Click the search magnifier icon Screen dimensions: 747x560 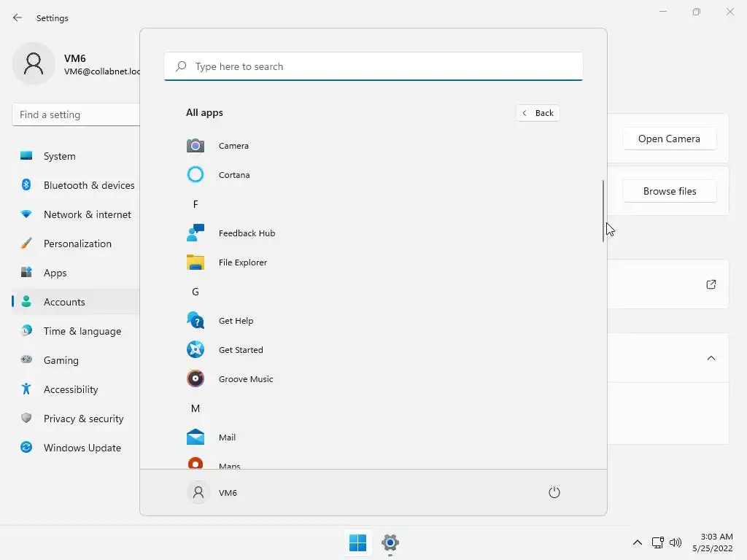[181, 66]
